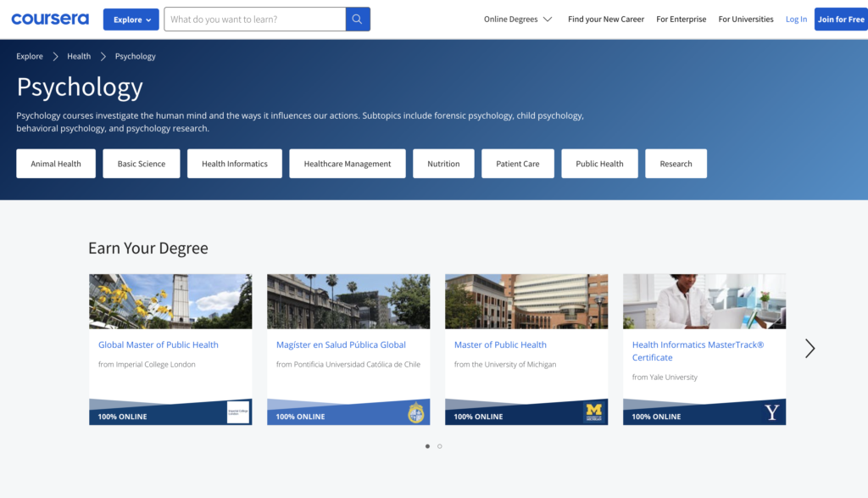Image resolution: width=868 pixels, height=498 pixels.
Task: Click the Michigan campus building thumbnail
Action: point(526,301)
